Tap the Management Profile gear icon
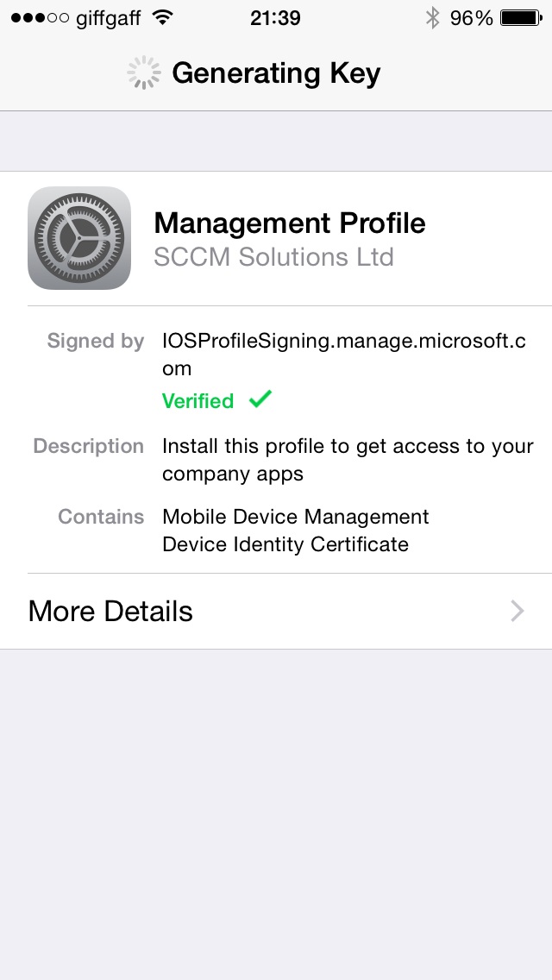 point(79,238)
